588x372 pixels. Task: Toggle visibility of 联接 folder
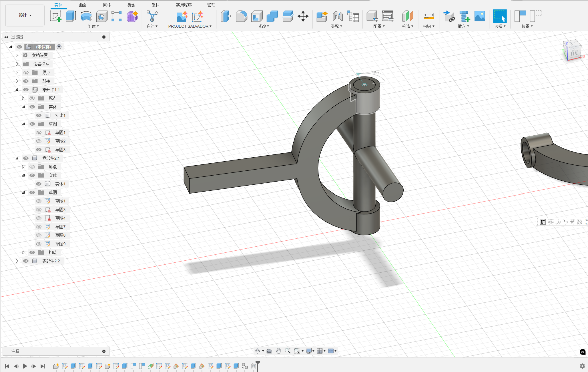pyautogui.click(x=26, y=81)
